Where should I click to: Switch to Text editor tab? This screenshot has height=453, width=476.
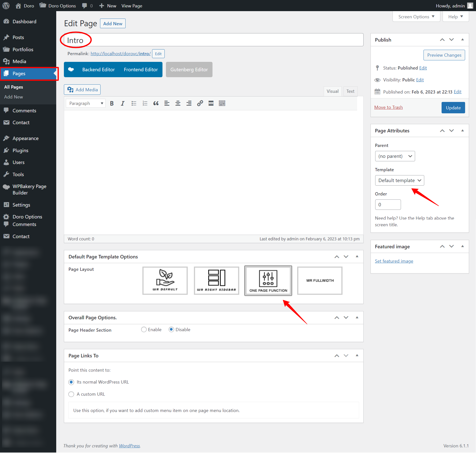pos(350,91)
